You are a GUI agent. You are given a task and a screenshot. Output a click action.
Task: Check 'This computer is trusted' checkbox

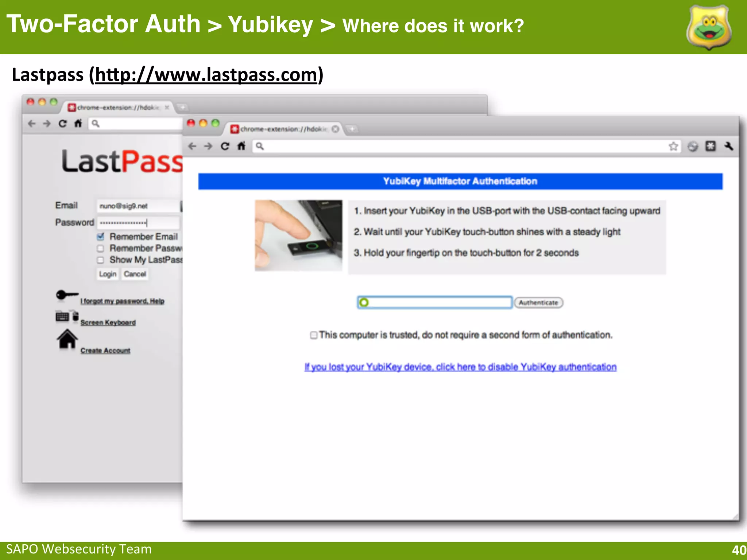tap(314, 335)
